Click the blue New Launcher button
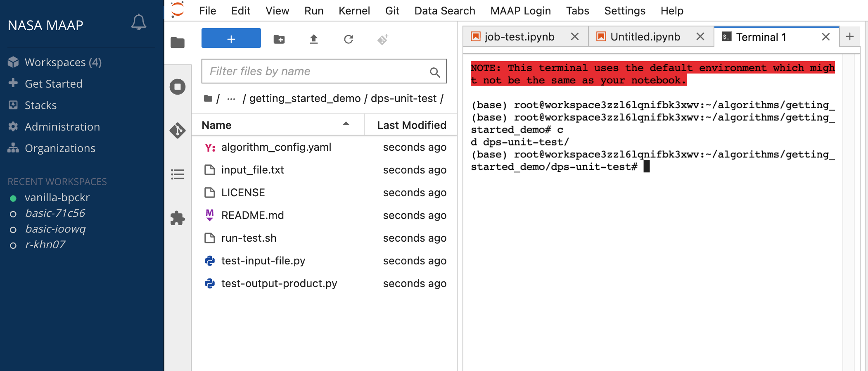Viewport: 868px width, 371px height. (x=231, y=38)
